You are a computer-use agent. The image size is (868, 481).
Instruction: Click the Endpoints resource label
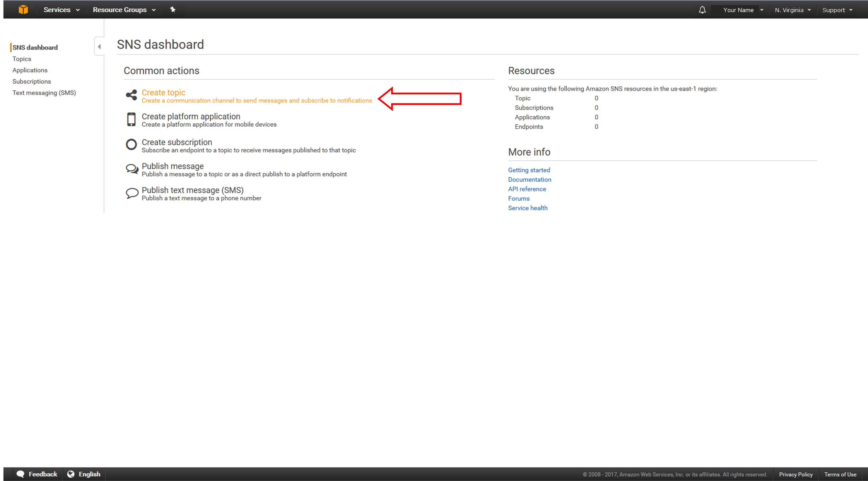pyautogui.click(x=529, y=127)
